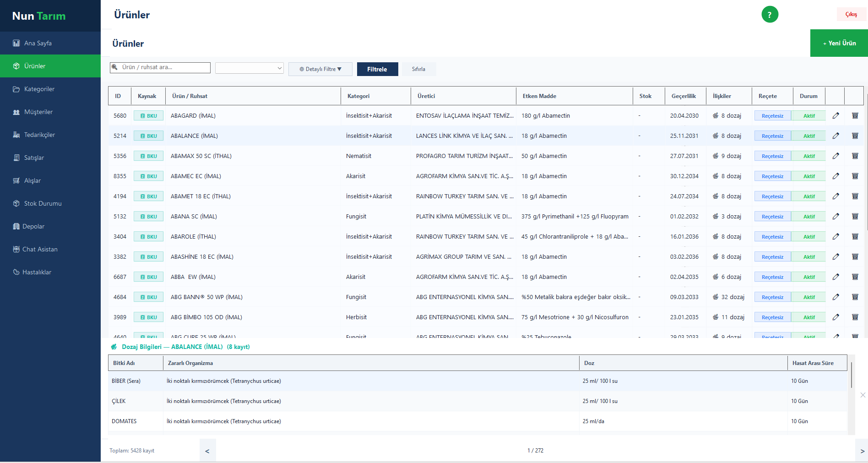Click the edit pencil icon for ABAGARD
The height and width of the screenshot is (463, 868).
point(835,116)
